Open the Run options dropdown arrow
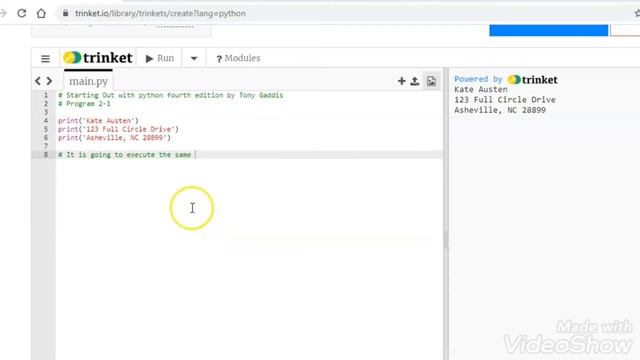640x360 pixels. tap(194, 58)
